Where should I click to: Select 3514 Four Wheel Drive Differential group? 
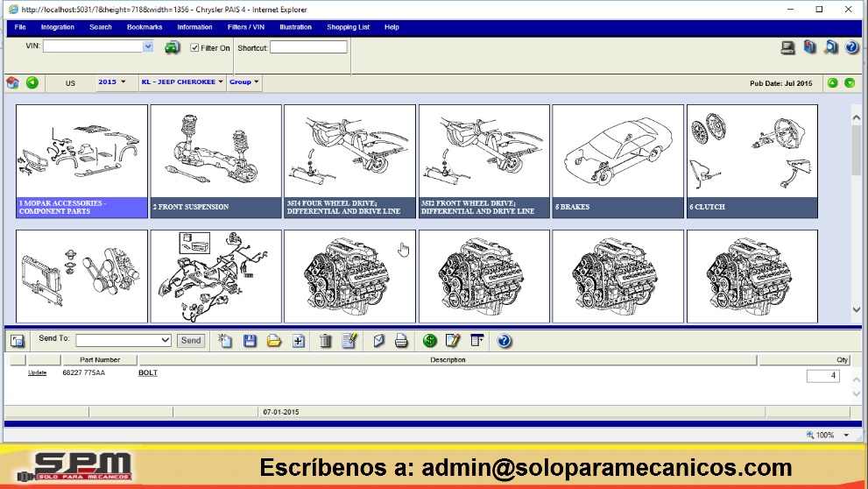tap(349, 161)
